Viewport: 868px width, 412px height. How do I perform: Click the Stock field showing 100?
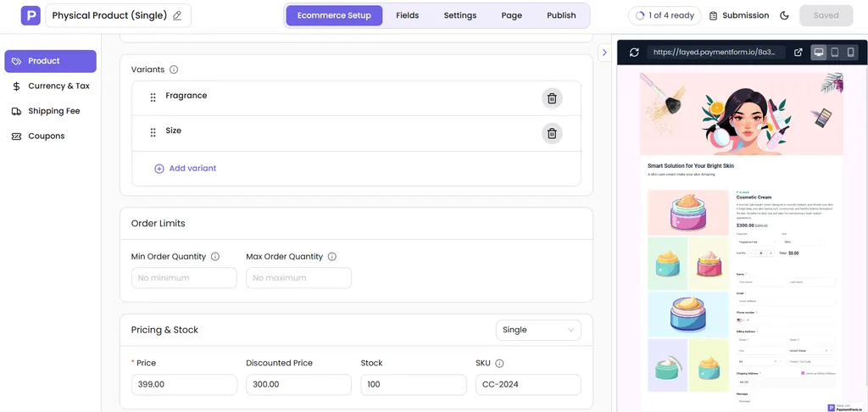click(x=414, y=384)
